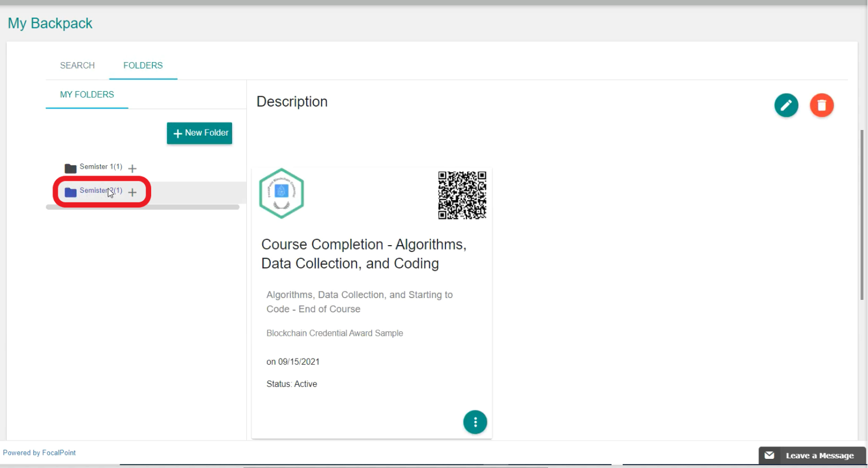This screenshot has height=468, width=868.
Task: Select the Semister 1(1) folder label
Action: [x=101, y=167]
